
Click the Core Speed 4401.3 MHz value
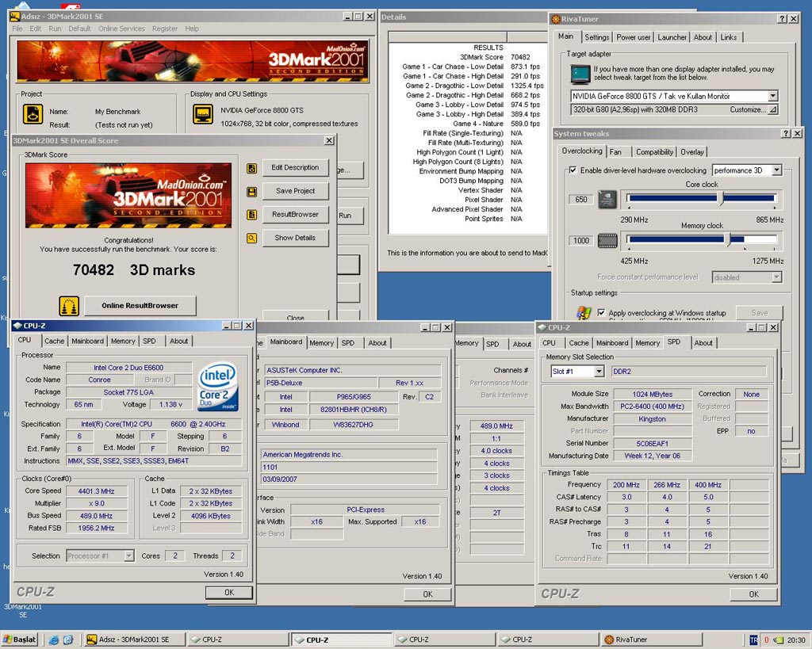click(x=96, y=491)
